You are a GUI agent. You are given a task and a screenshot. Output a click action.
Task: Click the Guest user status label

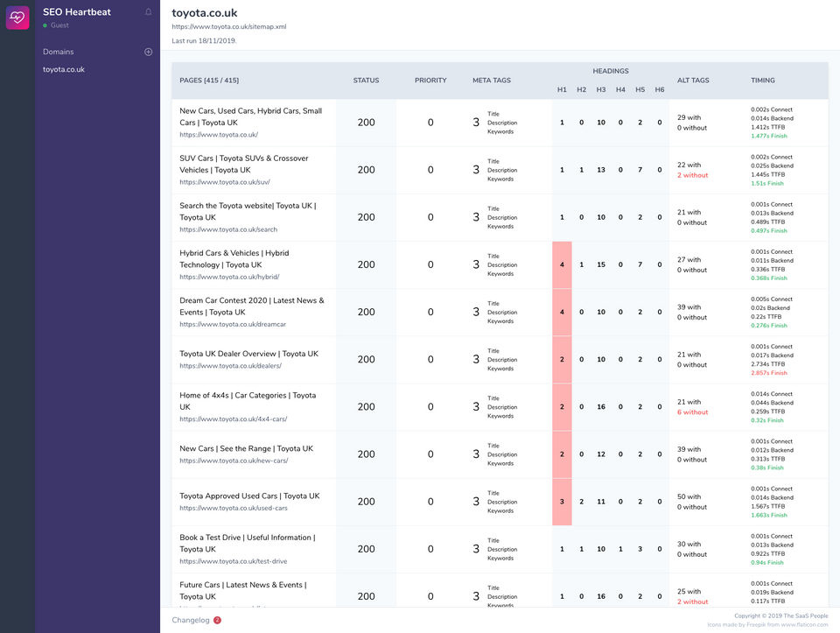59,25
